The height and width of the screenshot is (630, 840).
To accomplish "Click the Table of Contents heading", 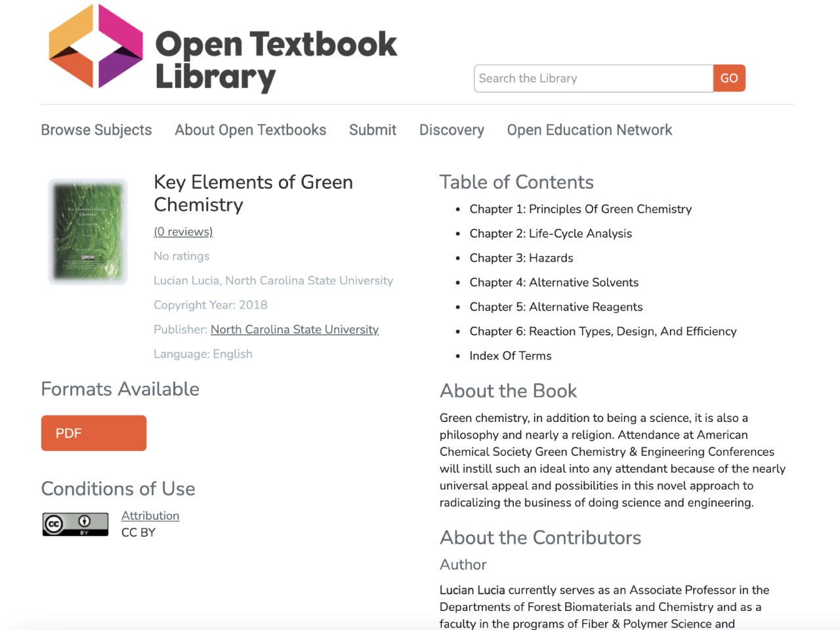I will click(x=516, y=182).
